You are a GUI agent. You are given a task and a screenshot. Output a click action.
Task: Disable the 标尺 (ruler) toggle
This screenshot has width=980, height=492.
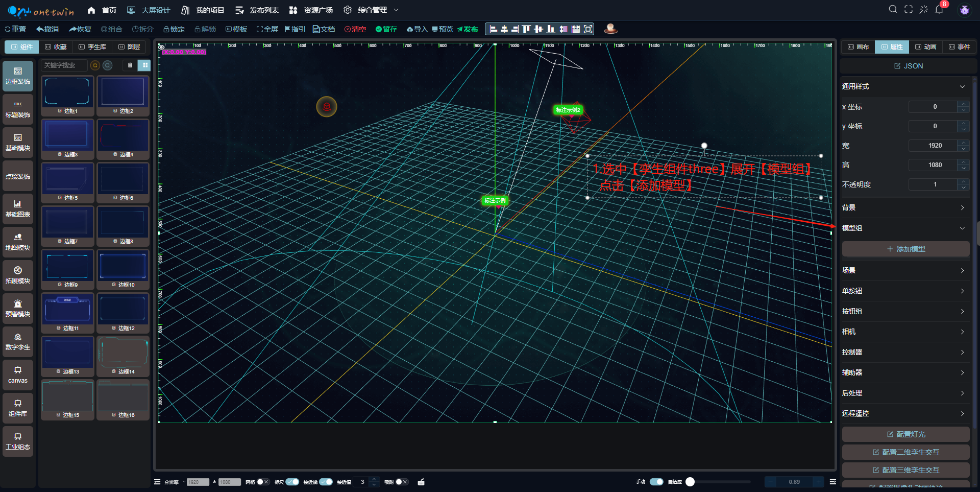(292, 482)
